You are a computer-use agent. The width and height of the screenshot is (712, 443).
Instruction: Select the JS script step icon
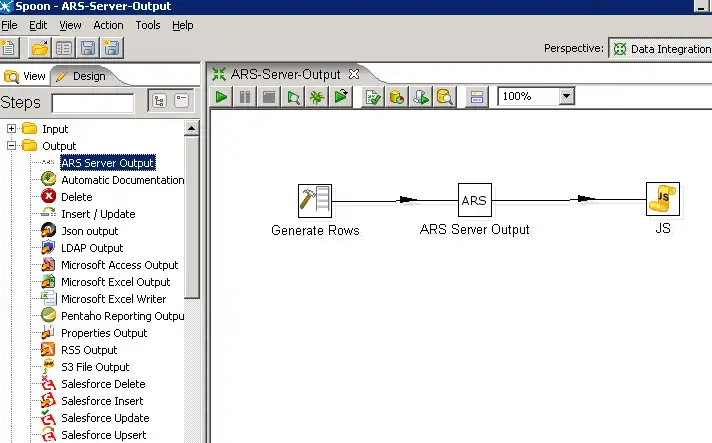coord(663,199)
